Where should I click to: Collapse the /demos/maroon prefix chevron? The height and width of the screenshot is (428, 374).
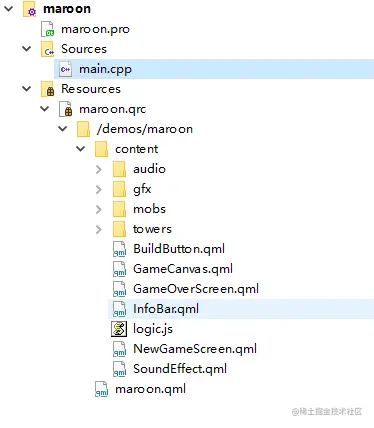click(x=63, y=129)
